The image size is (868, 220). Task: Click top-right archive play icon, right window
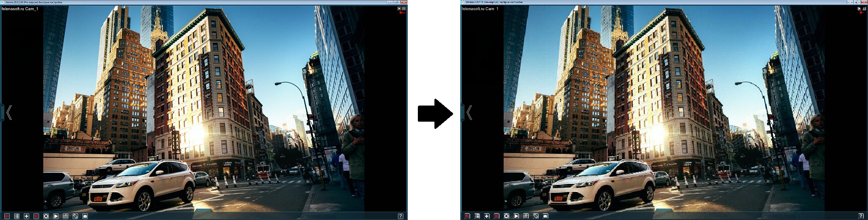pos(860,8)
